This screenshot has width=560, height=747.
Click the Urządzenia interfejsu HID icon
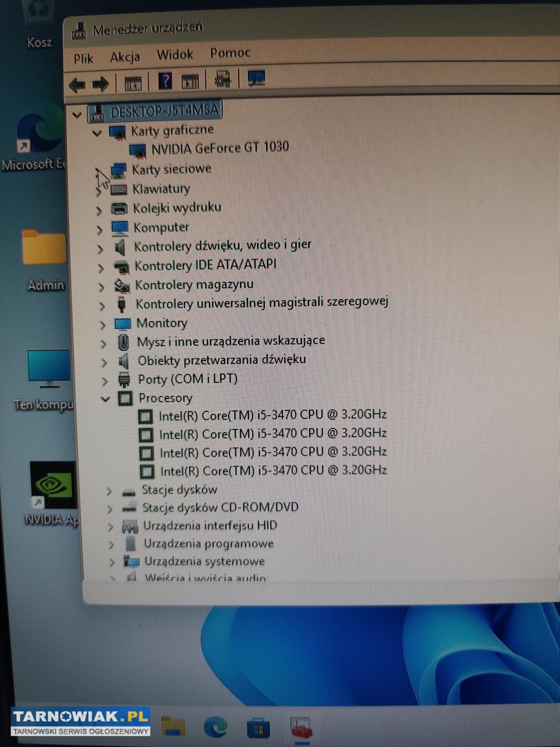point(130,527)
